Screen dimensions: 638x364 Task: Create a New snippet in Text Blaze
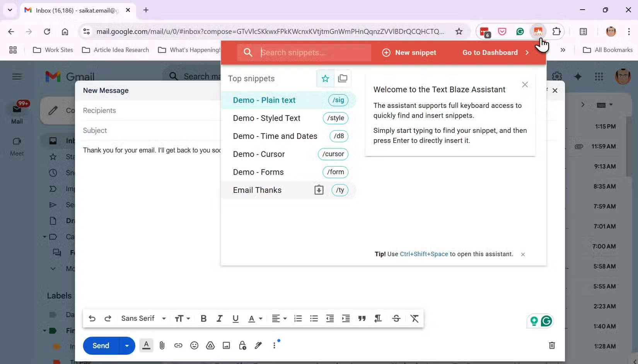409,53
